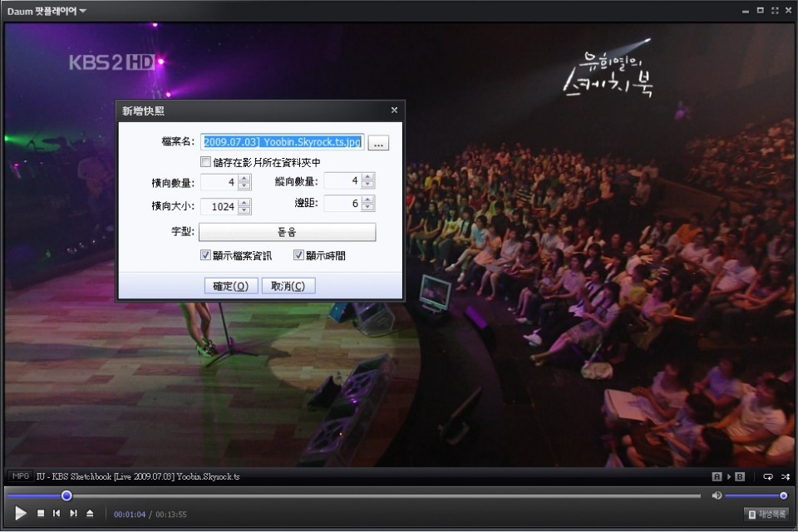The width and height of the screenshot is (798, 532).
Task: Click the playback seek bar handle
Action: coord(66,495)
